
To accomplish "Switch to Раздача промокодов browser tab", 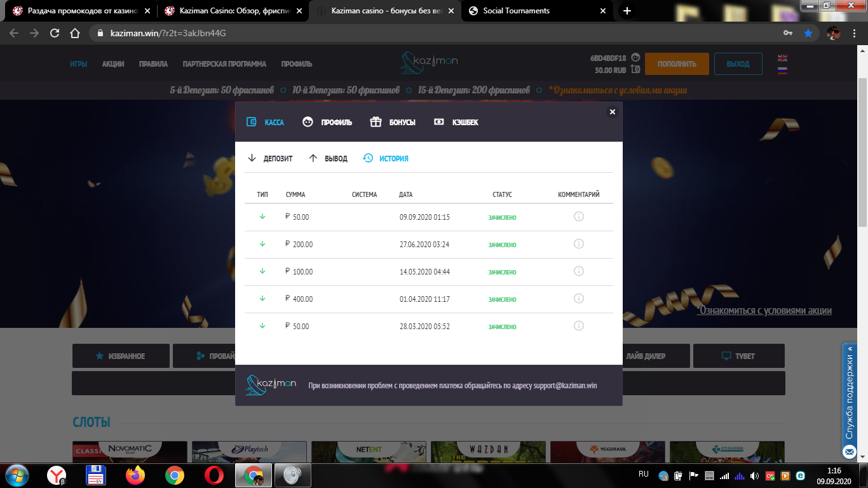I will pyautogui.click(x=81, y=11).
